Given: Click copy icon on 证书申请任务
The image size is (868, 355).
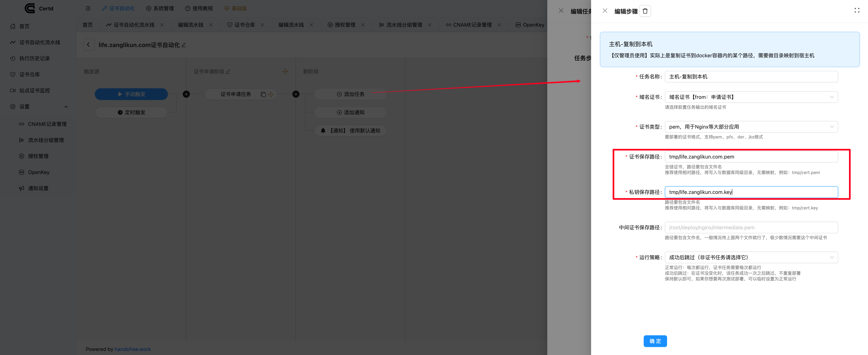Looking at the screenshot, I should coord(263,94).
